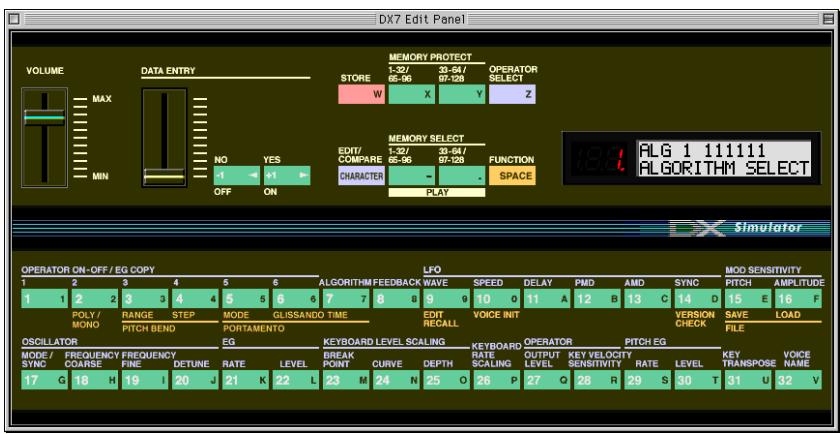This screenshot has height=434, width=840.
Task: Click the Operator Select button Z
Action: (x=512, y=94)
